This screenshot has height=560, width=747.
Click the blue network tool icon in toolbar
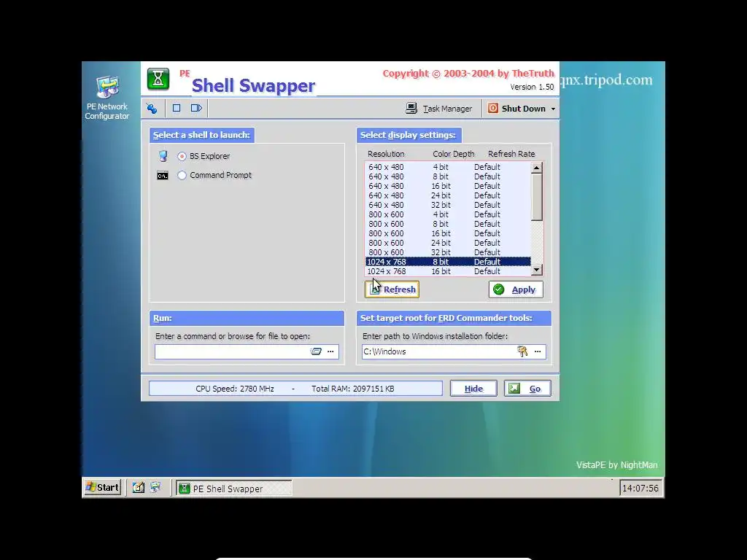152,109
